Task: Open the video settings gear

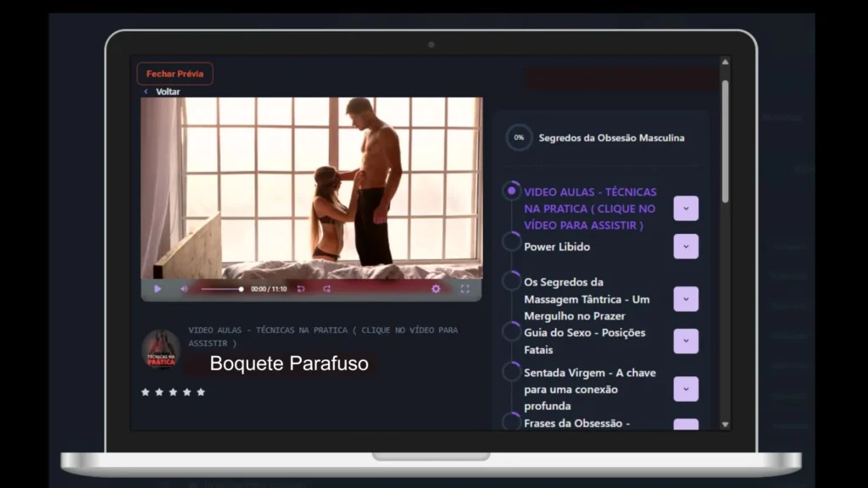Action: (436, 289)
